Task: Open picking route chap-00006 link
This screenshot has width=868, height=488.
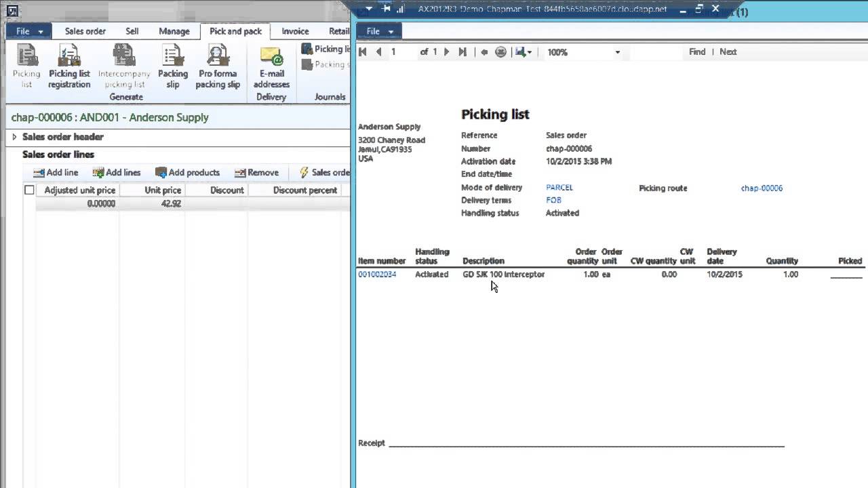Action: [762, 188]
